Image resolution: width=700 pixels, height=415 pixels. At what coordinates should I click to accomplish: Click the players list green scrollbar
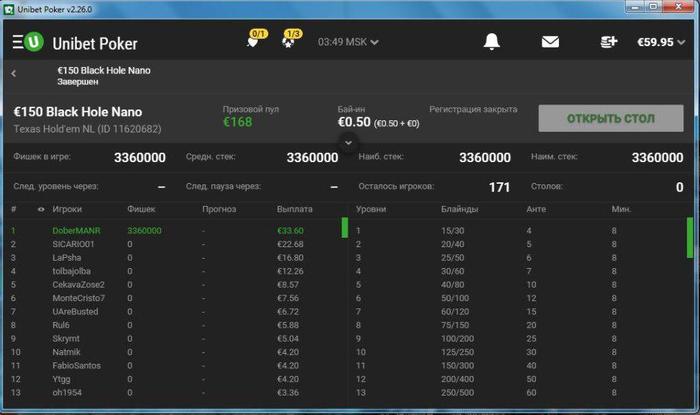tap(345, 228)
